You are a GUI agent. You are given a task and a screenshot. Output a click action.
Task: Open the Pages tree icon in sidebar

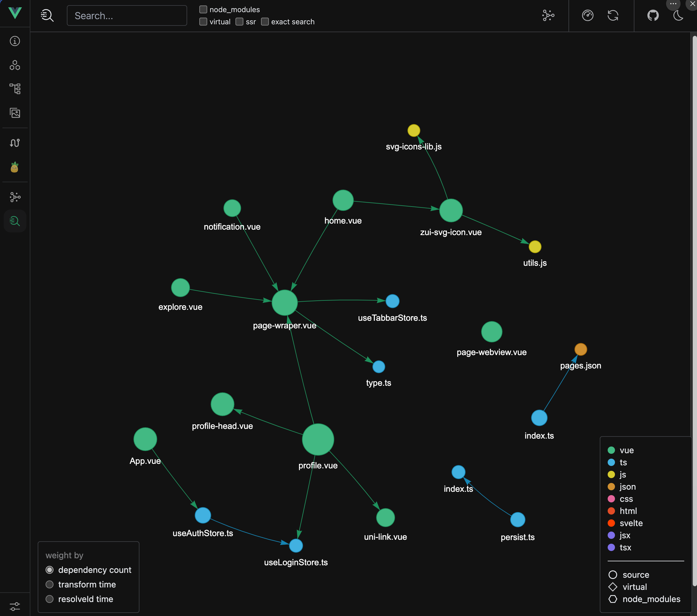click(15, 89)
